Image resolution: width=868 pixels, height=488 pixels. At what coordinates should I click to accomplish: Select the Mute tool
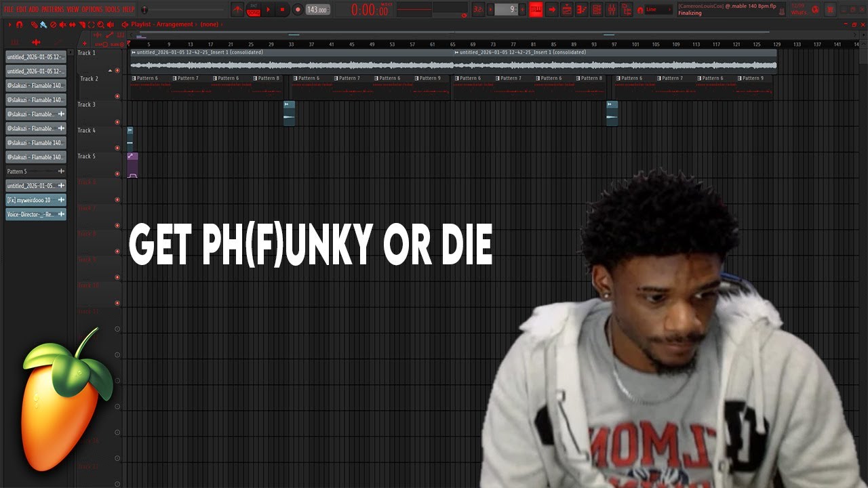(x=62, y=24)
